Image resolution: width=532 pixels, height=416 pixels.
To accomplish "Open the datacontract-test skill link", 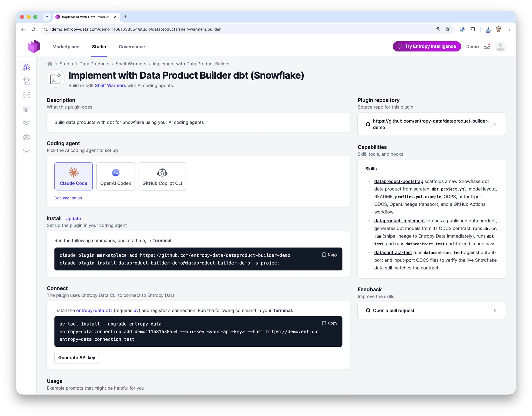I will pos(393,253).
